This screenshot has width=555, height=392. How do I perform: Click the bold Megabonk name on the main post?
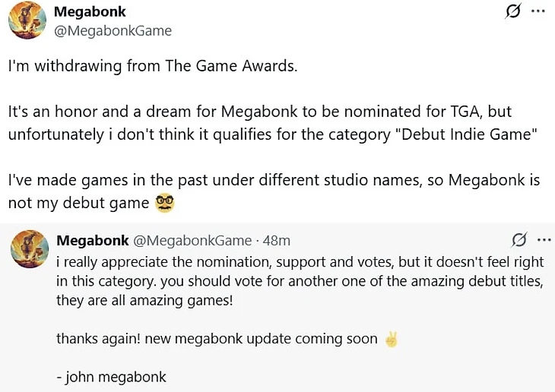90,12
